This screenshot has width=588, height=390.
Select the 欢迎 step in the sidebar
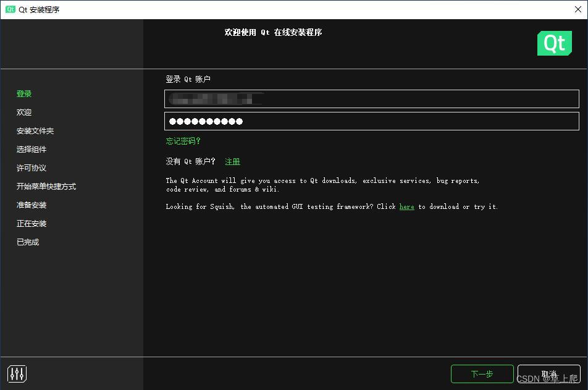tap(23, 112)
